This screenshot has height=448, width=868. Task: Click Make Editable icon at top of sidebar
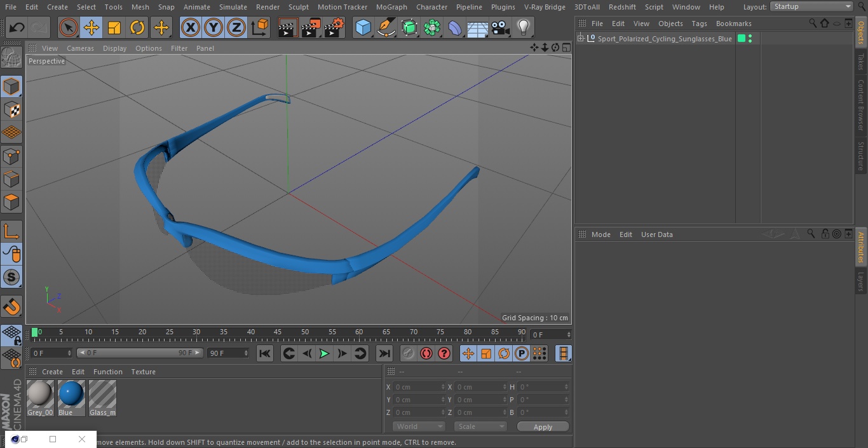pyautogui.click(x=11, y=58)
